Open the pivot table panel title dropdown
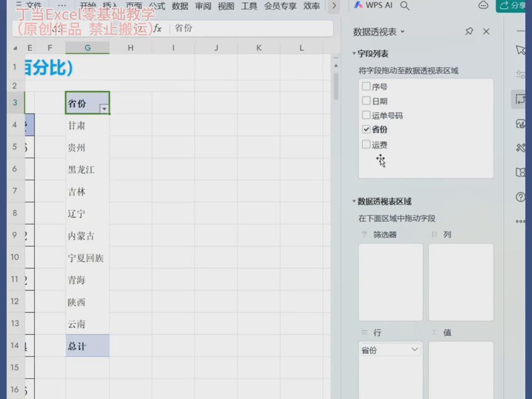This screenshot has width=532, height=399. pos(402,32)
